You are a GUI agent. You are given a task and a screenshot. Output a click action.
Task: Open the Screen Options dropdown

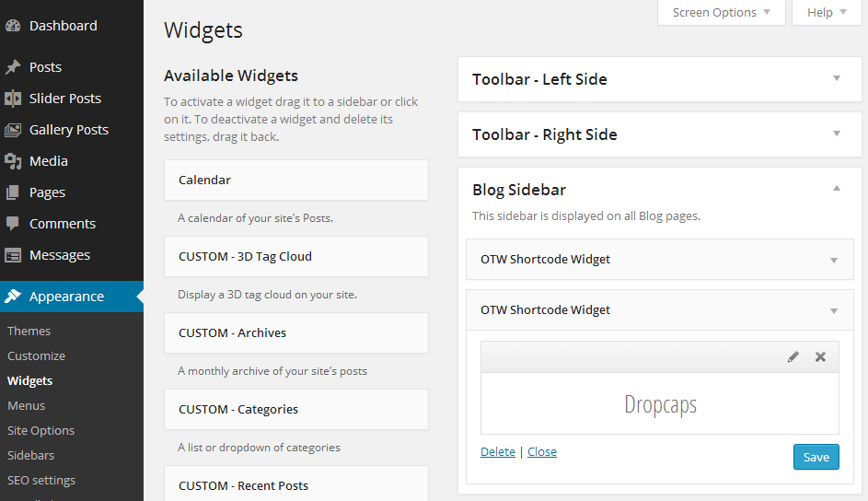(x=722, y=12)
